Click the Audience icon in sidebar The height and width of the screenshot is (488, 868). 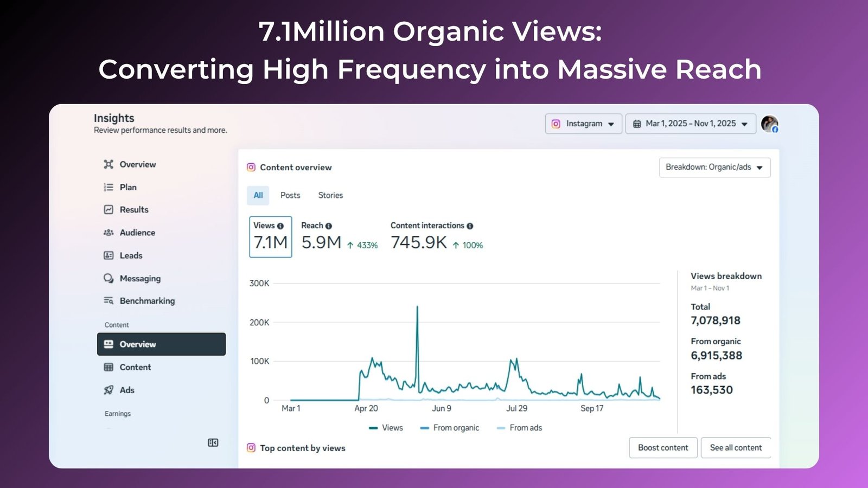coord(108,233)
